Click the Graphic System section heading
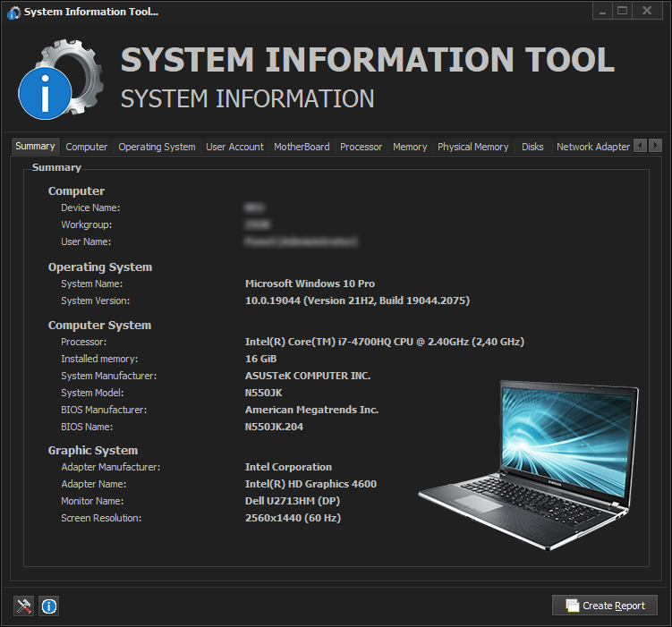Viewport: 672px width, 627px height. pyautogui.click(x=93, y=450)
